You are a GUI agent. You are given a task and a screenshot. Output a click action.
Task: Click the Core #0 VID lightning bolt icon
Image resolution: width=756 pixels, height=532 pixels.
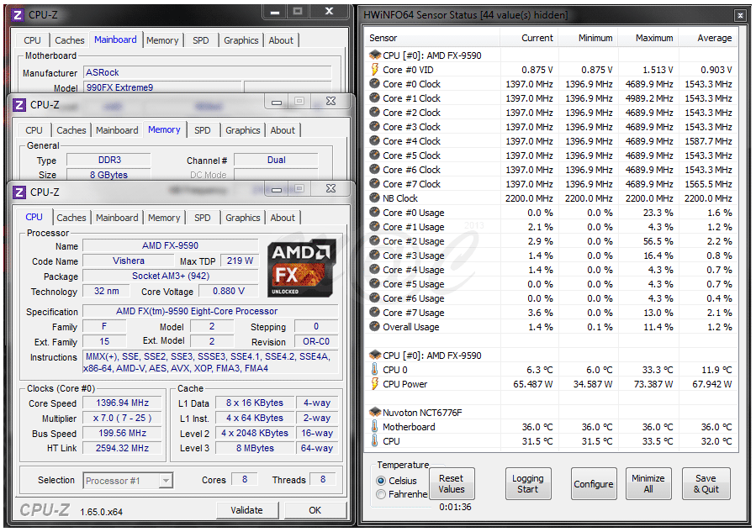(x=374, y=70)
